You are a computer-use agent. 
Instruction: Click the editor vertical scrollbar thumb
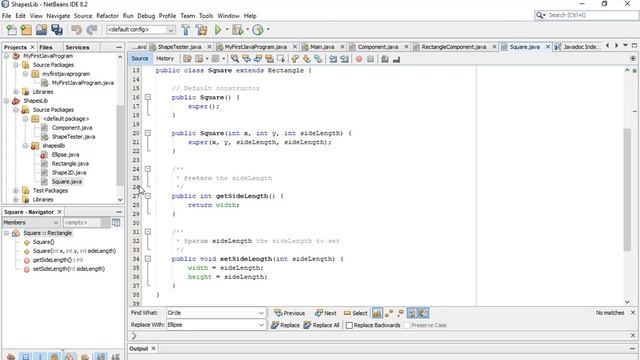tap(627, 189)
